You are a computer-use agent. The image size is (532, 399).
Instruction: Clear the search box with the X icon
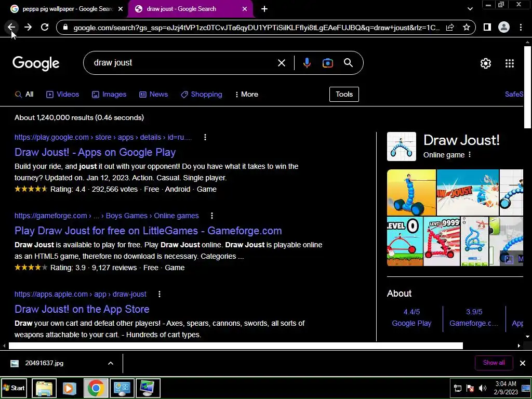pyautogui.click(x=281, y=63)
